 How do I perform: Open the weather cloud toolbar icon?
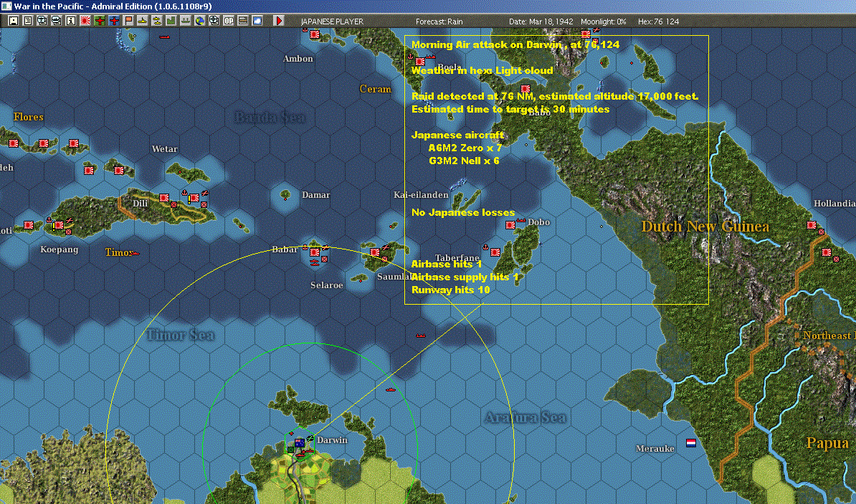pyautogui.click(x=257, y=21)
